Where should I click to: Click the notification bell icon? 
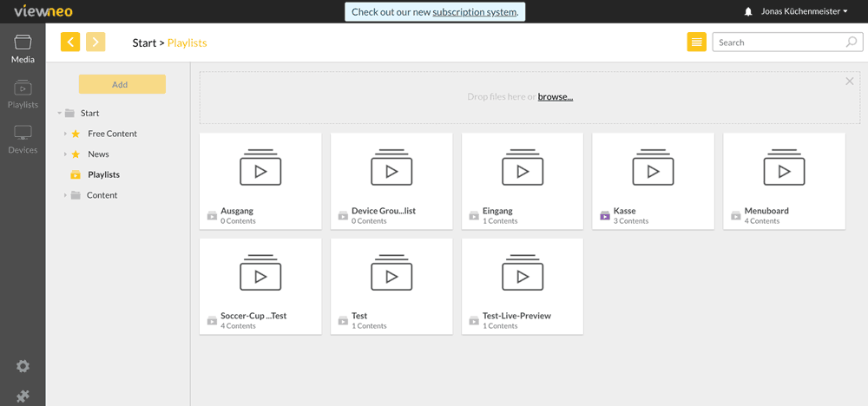point(748,11)
